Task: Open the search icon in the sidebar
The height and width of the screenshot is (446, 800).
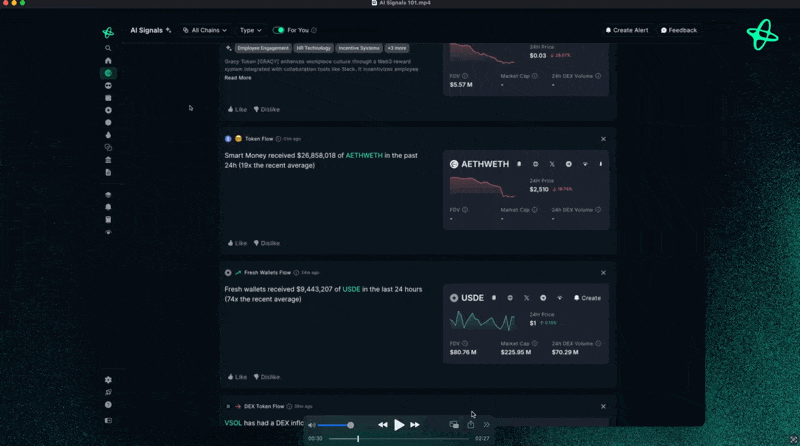Action: click(x=108, y=48)
